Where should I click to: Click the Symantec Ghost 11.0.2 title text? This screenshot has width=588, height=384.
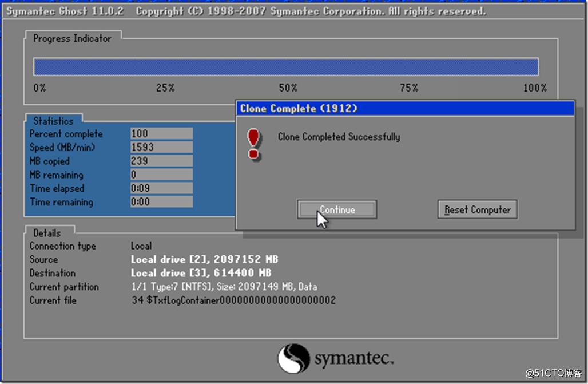(64, 11)
